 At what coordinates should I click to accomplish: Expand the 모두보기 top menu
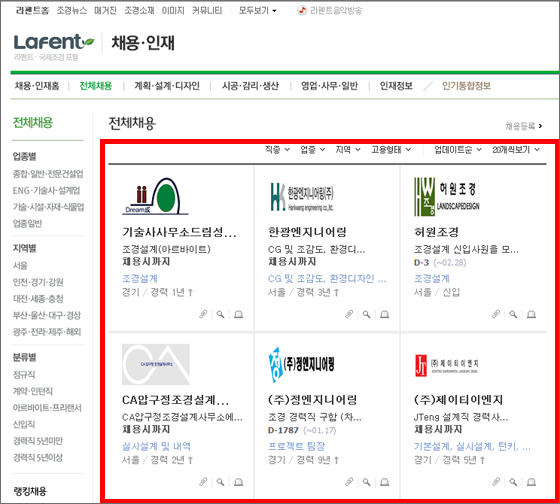(258, 10)
